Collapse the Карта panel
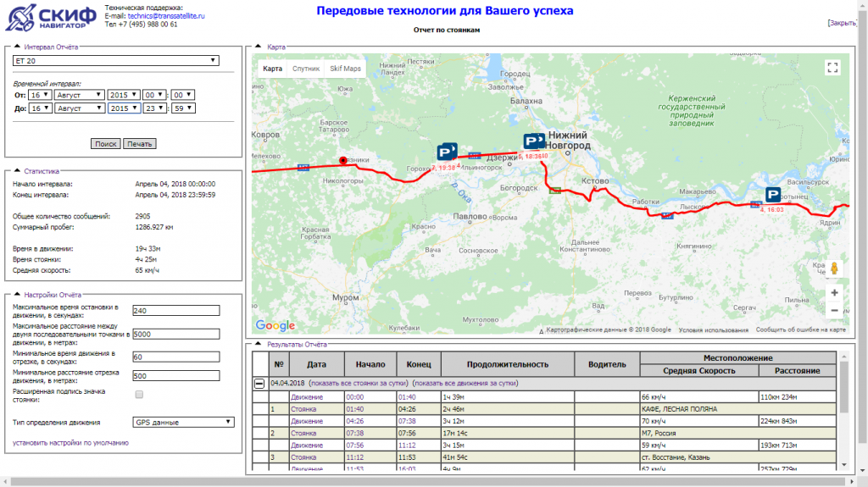Screen dimensions: 868x487 pyautogui.click(x=258, y=47)
